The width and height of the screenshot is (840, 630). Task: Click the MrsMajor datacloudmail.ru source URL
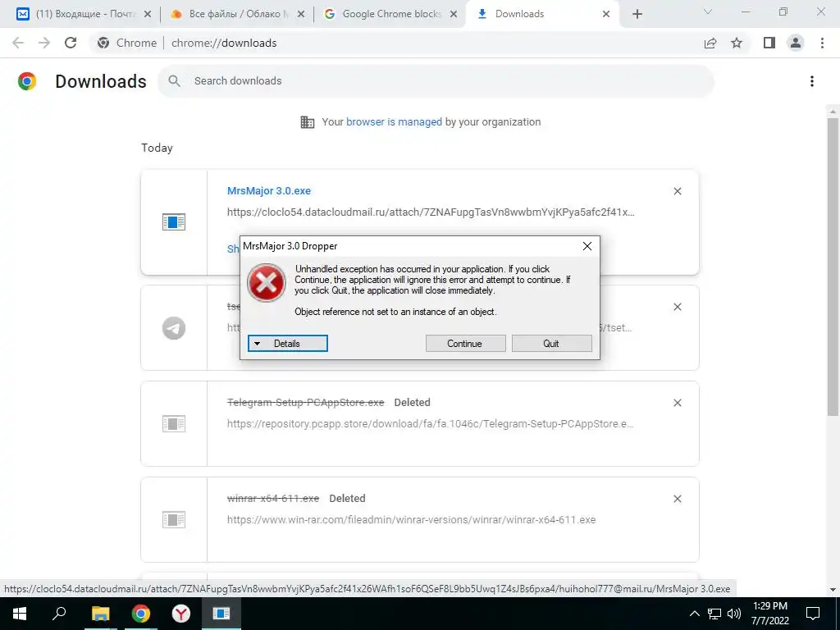coord(431,212)
